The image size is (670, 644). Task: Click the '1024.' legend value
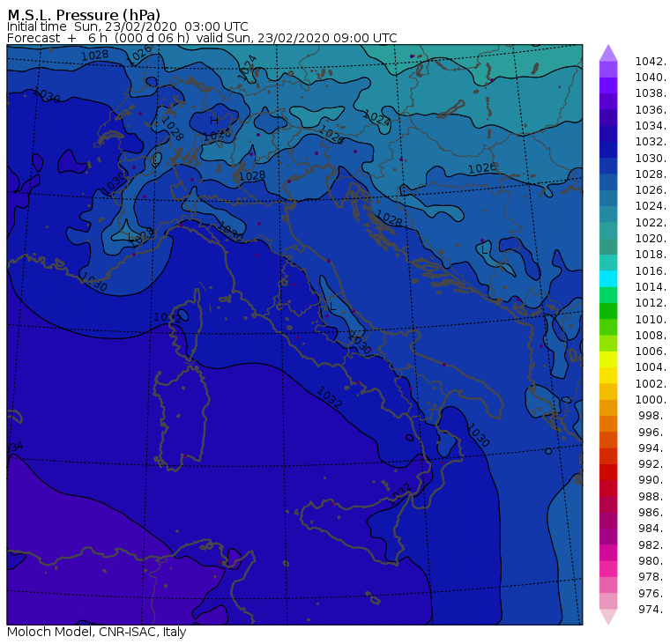[651, 206]
